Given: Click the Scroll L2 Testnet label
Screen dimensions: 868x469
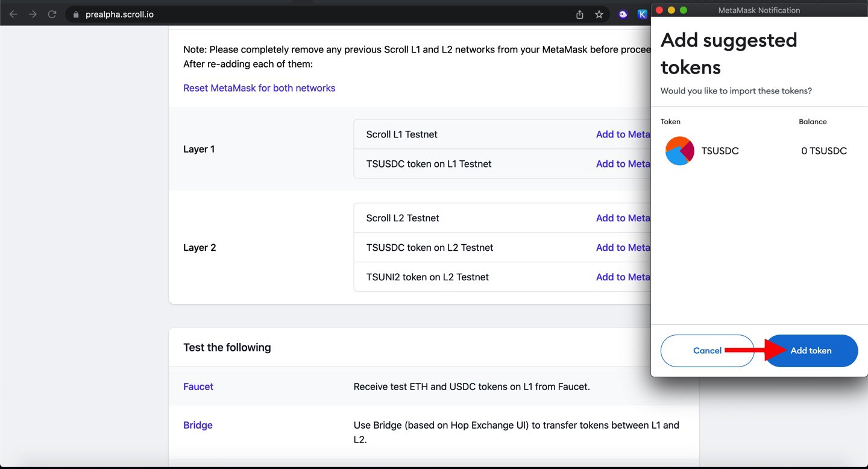Looking at the screenshot, I should (403, 218).
